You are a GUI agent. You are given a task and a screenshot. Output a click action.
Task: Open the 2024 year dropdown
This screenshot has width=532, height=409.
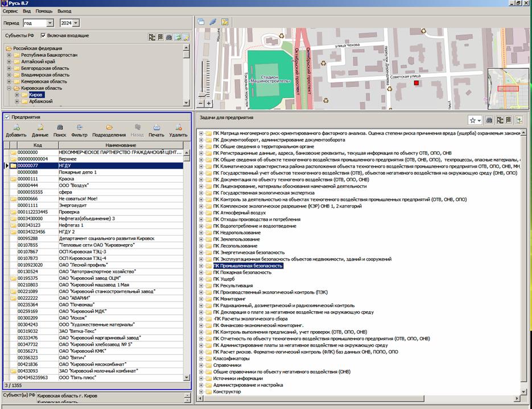76,23
